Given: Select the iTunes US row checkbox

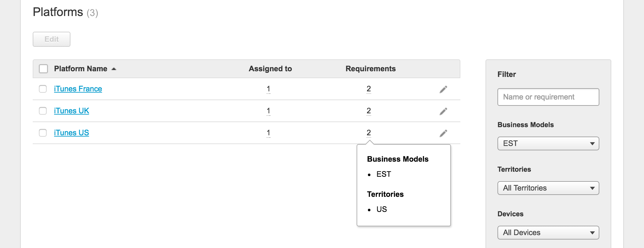Looking at the screenshot, I should click(43, 133).
